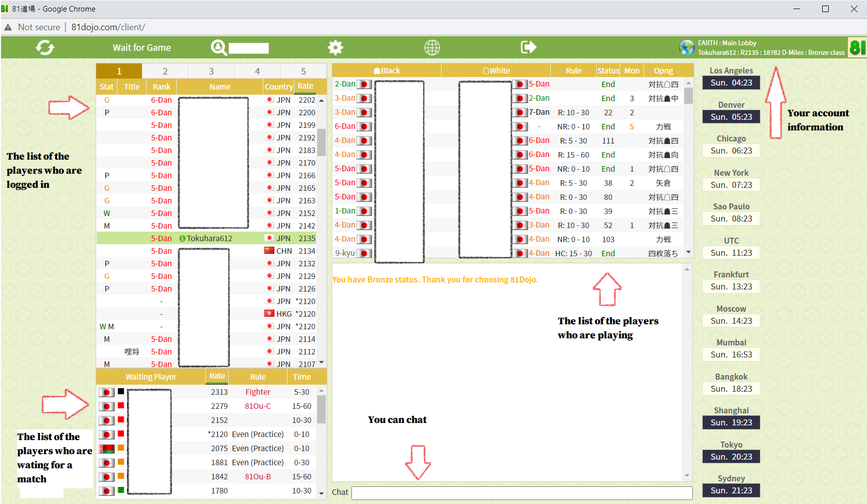Sort player list by Country column
The image size is (867, 504).
[x=278, y=87]
